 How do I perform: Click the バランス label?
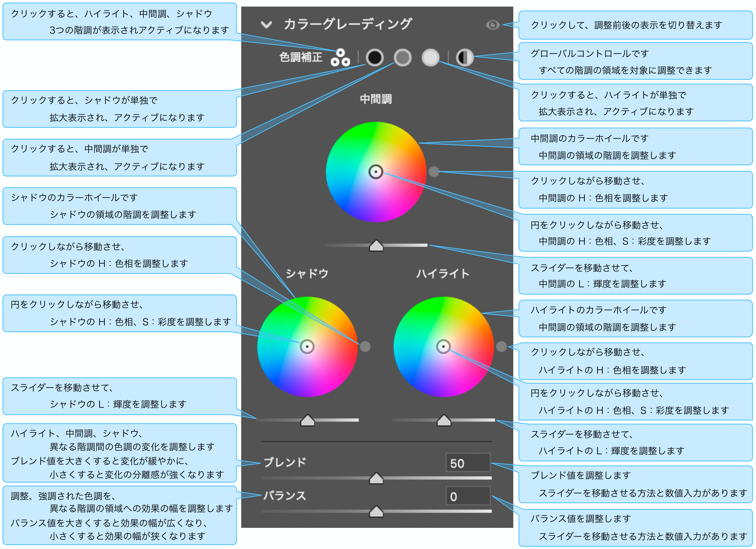tap(285, 496)
